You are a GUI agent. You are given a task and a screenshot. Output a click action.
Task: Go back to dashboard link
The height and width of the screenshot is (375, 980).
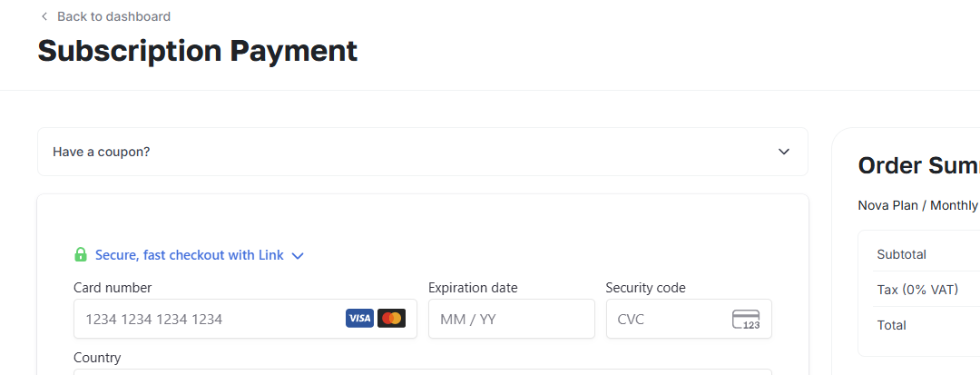pyautogui.click(x=113, y=16)
